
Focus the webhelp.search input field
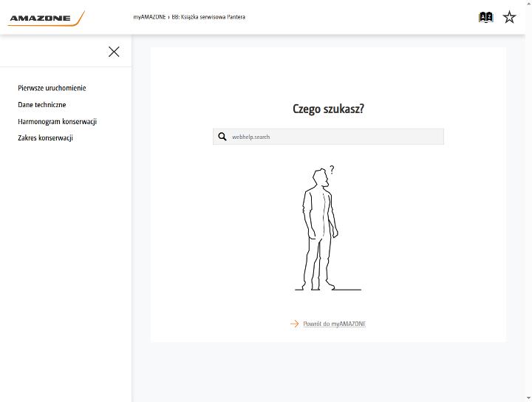tap(328, 137)
